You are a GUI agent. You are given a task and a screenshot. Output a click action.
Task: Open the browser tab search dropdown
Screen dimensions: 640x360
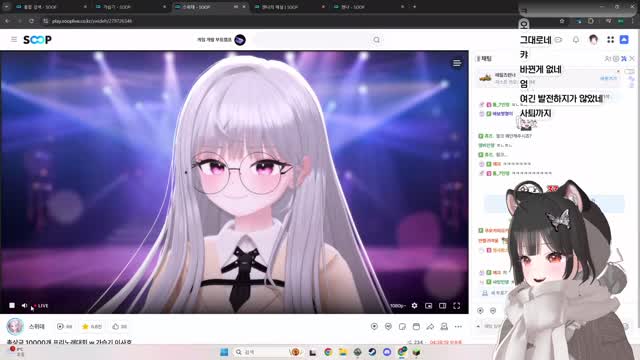6,7
